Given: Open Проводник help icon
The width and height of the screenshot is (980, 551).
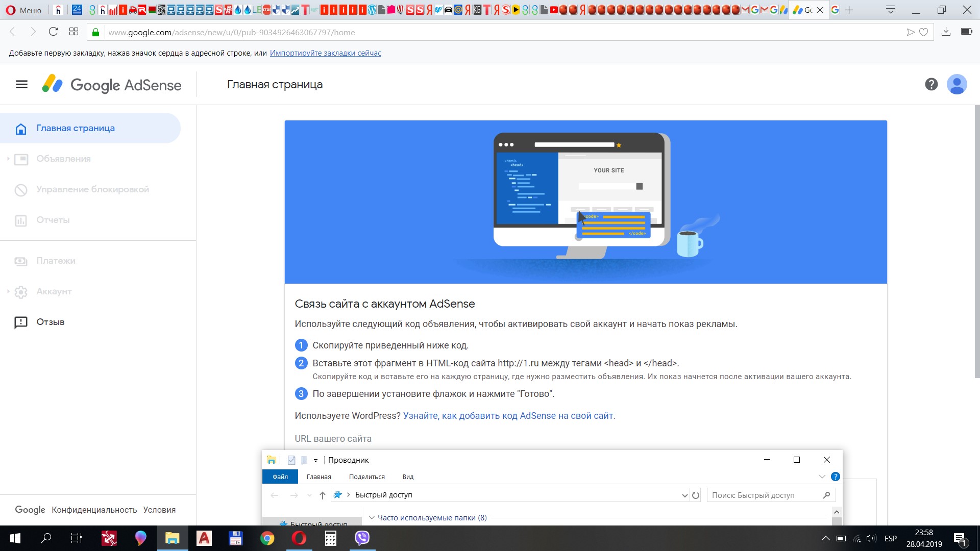Looking at the screenshot, I should tap(836, 477).
